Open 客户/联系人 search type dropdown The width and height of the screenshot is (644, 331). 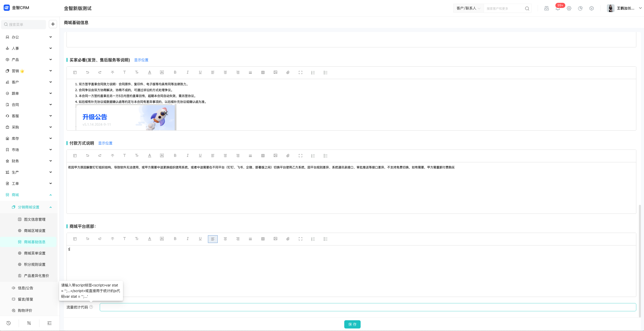point(468,8)
